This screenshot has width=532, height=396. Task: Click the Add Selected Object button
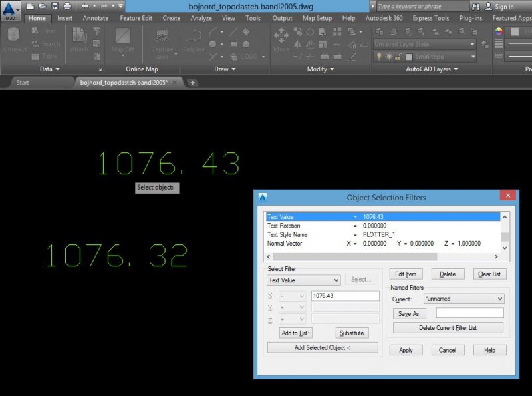(x=323, y=347)
